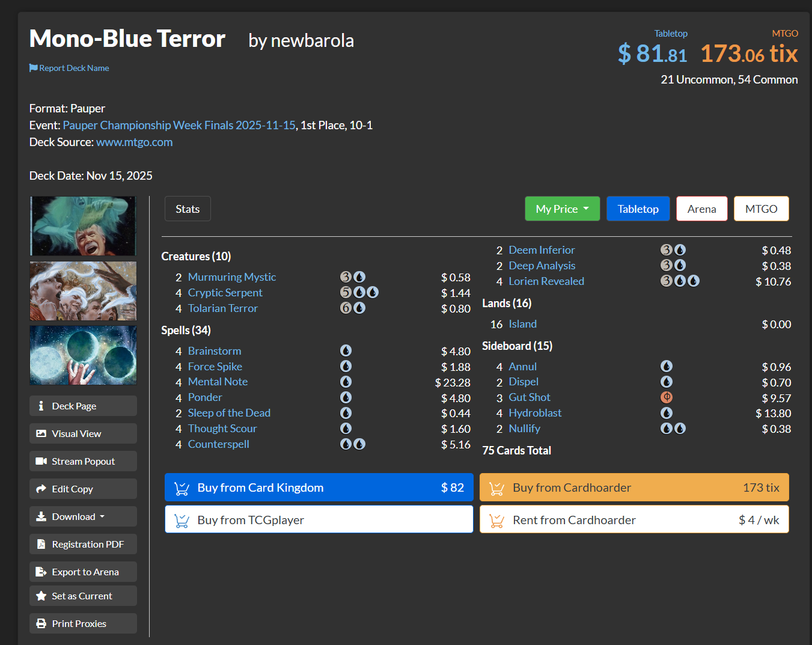The image size is (812, 645).
Task: Click the Export to Arena button
Action: point(83,572)
